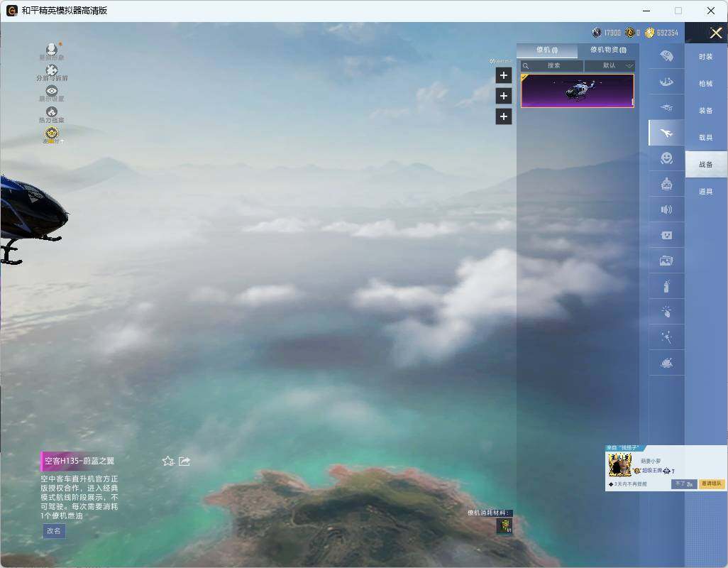Switch to the 僚机物资 (0) tab
Viewport: 728px width, 568px height.
[x=608, y=50]
